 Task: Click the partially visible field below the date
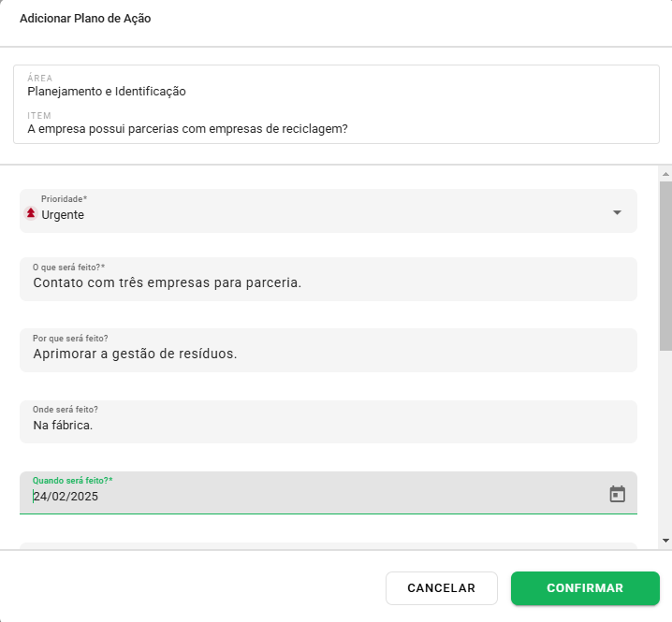pos(328,544)
